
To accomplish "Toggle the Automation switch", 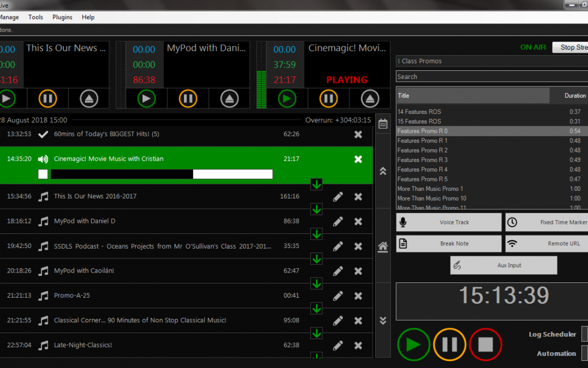I will (585, 353).
